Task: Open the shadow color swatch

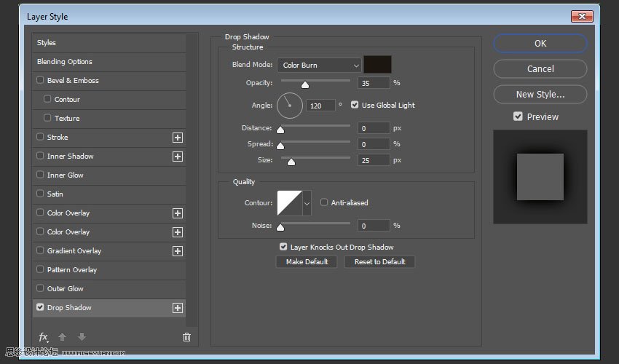Action: click(377, 65)
